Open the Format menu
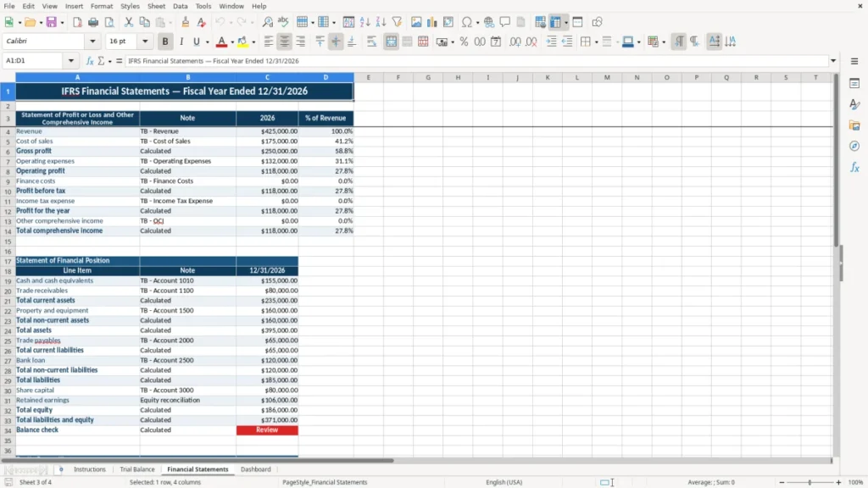Image resolution: width=868 pixels, height=488 pixels. 102,6
